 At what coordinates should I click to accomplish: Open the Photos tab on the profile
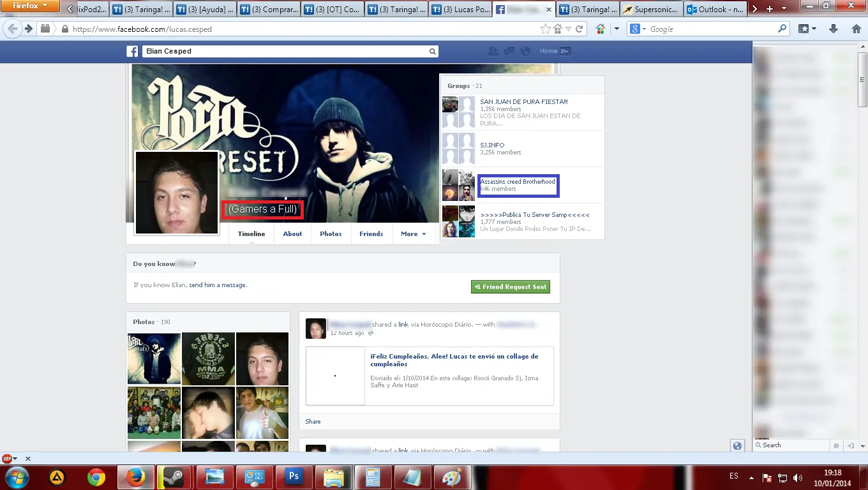pos(331,234)
